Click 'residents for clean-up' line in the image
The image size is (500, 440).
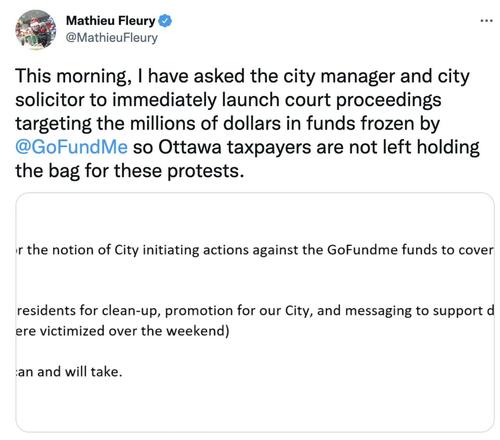(x=88, y=311)
